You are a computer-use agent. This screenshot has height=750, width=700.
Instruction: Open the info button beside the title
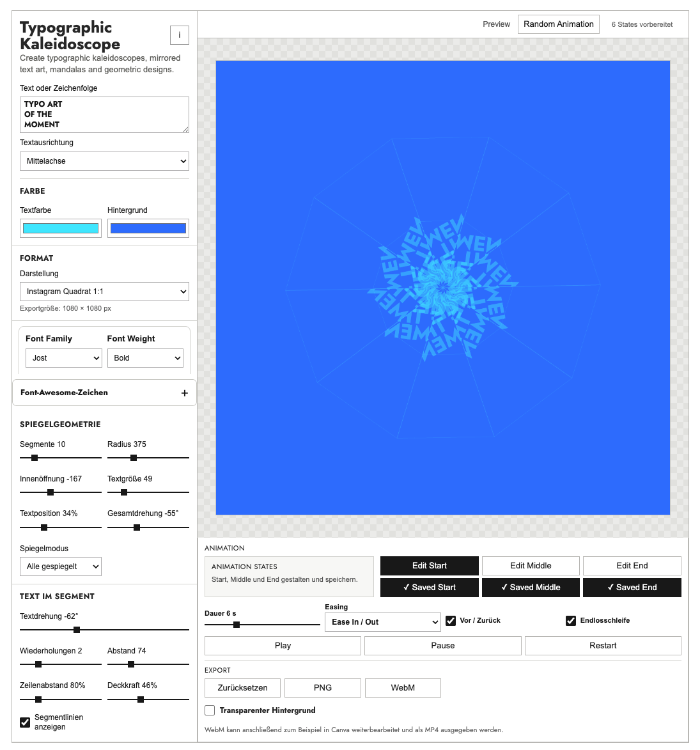(179, 35)
